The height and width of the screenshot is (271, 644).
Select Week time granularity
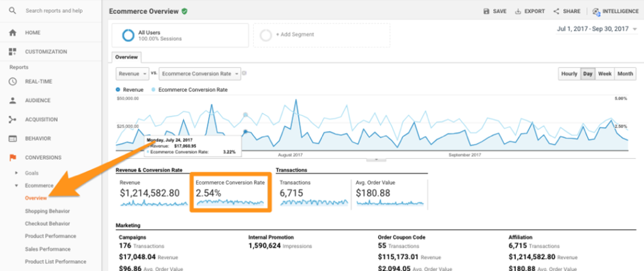tap(605, 74)
